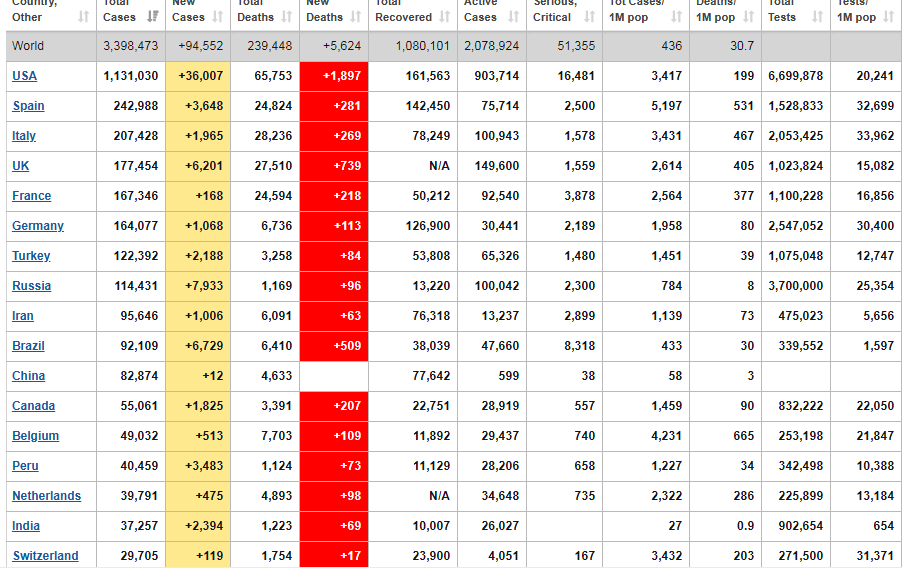This screenshot has width=902, height=568.
Task: Open the Brazil country link
Action: pos(28,345)
